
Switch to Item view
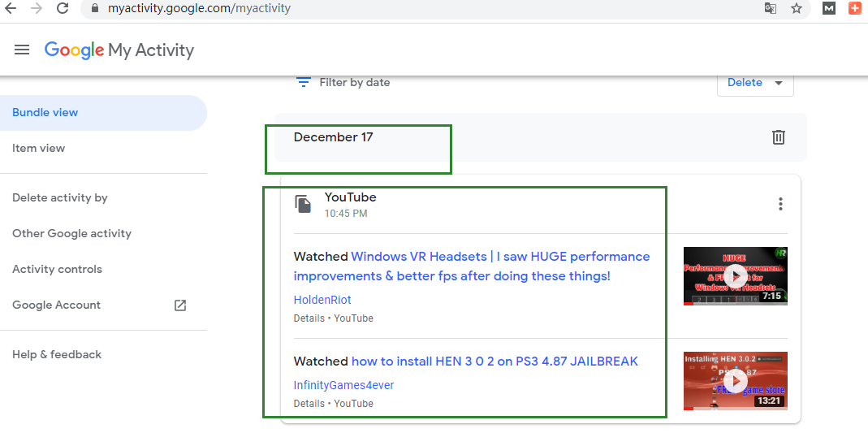tap(39, 149)
